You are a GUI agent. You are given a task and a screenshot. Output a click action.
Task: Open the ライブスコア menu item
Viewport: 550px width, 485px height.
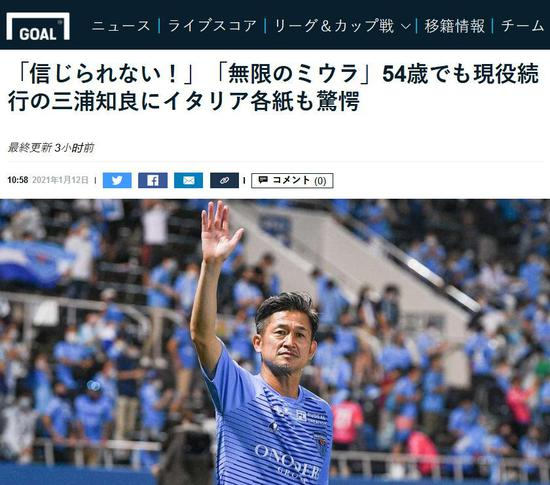[212, 26]
